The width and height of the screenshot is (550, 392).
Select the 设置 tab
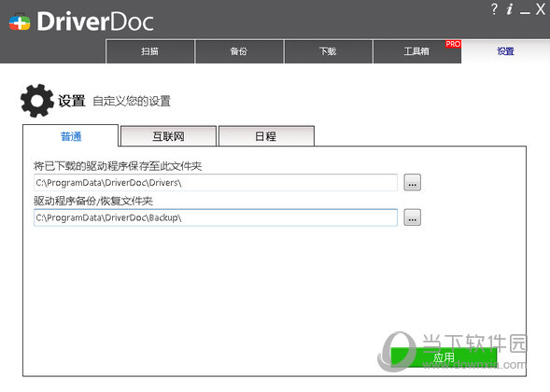point(505,51)
